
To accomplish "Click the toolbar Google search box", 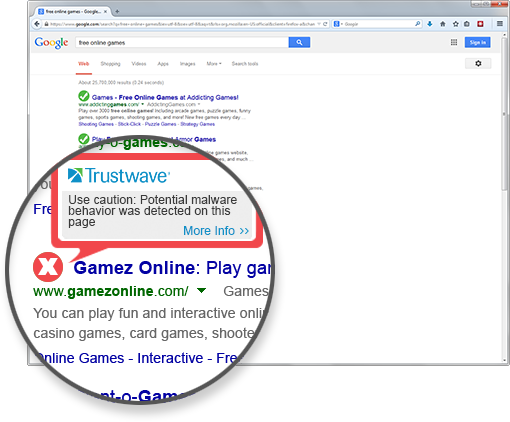I will coord(378,24).
